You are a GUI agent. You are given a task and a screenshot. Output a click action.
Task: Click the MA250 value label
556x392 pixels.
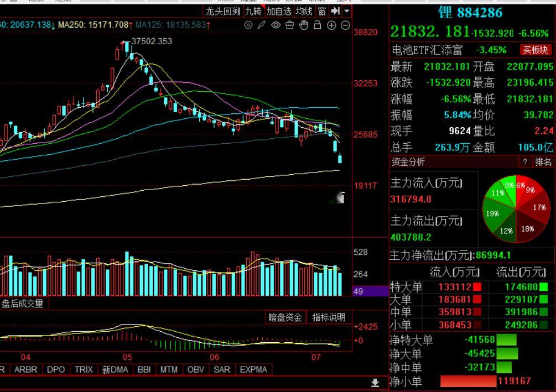[95, 25]
